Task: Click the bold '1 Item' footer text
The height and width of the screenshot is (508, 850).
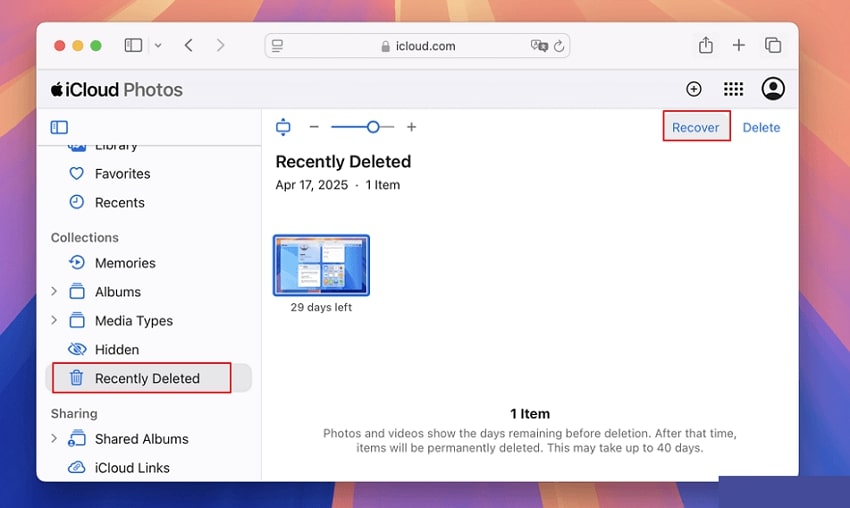Action: click(530, 414)
